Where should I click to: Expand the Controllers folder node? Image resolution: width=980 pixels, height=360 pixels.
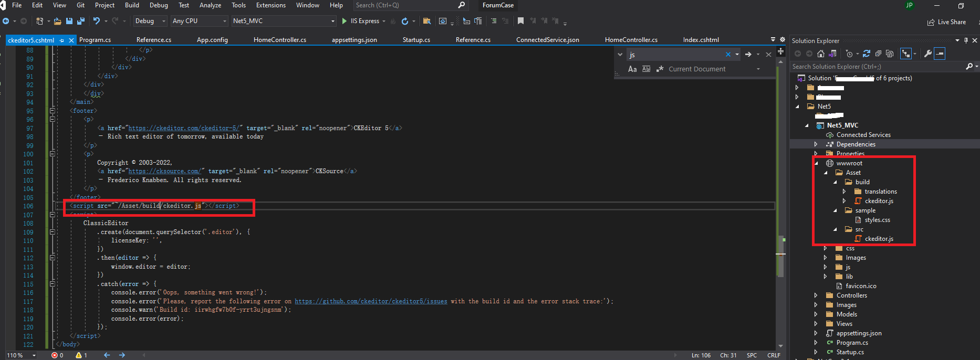point(816,295)
